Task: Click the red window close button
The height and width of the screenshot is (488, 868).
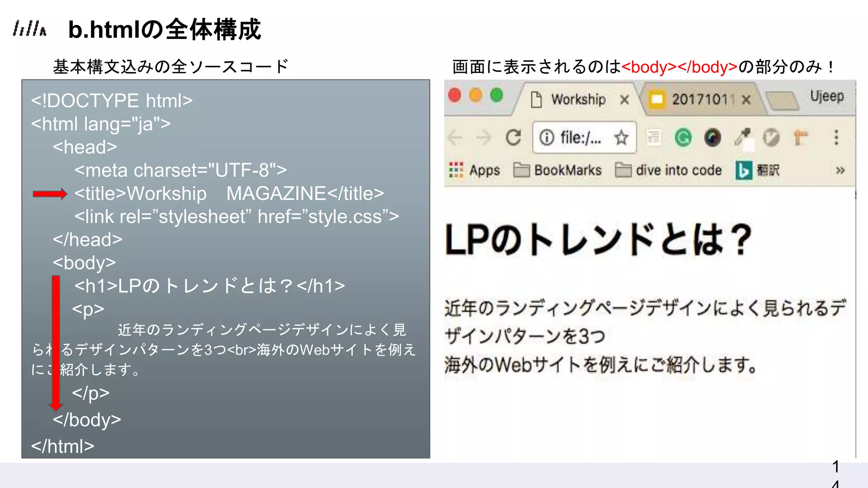Action: 455,95
